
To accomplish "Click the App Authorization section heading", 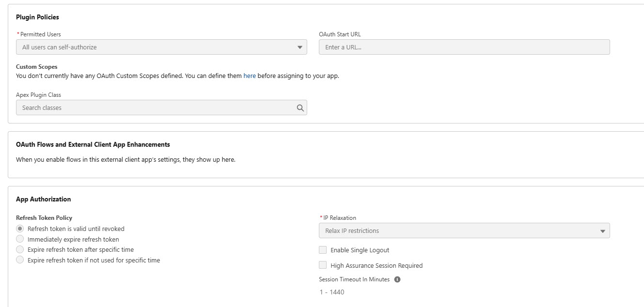I will click(43, 200).
